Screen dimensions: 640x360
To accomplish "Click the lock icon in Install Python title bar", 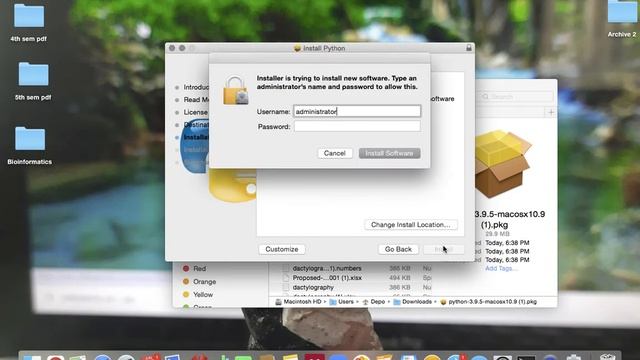I will [x=469, y=48].
